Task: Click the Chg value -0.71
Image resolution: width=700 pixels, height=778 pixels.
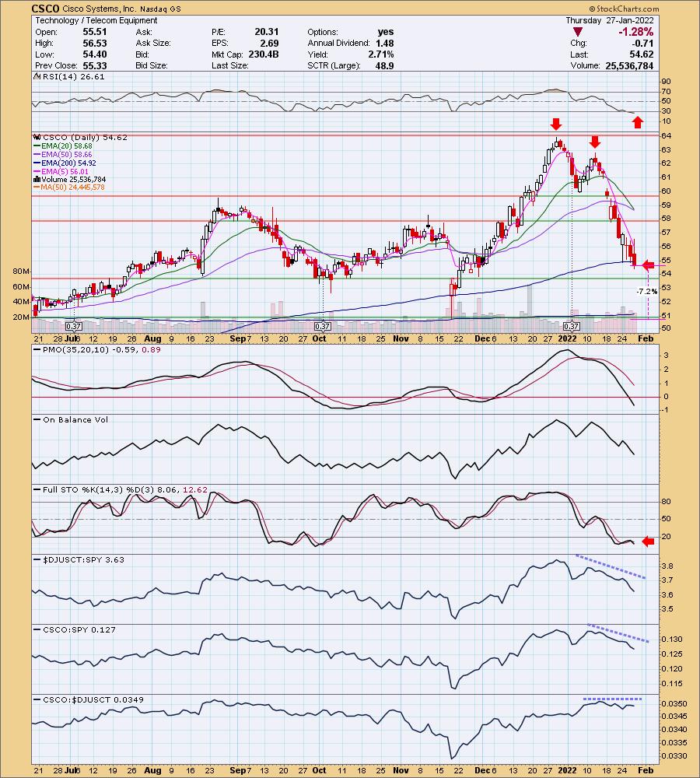Action: click(x=644, y=43)
